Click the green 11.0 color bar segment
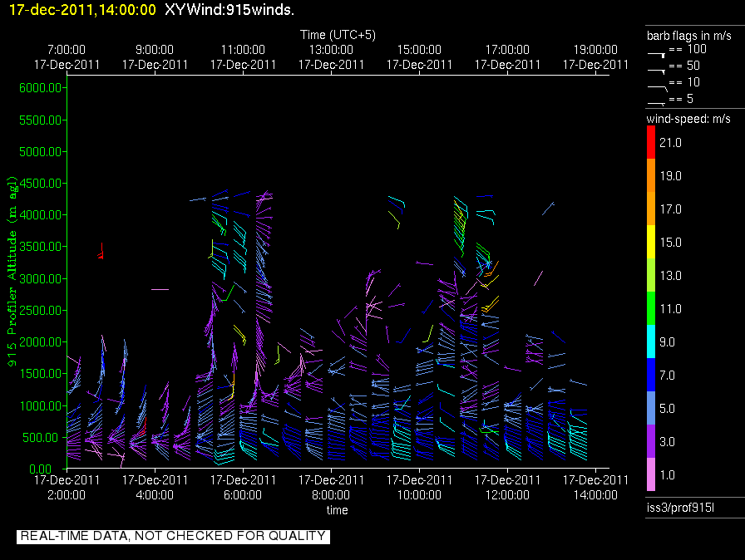 pyautogui.click(x=651, y=308)
